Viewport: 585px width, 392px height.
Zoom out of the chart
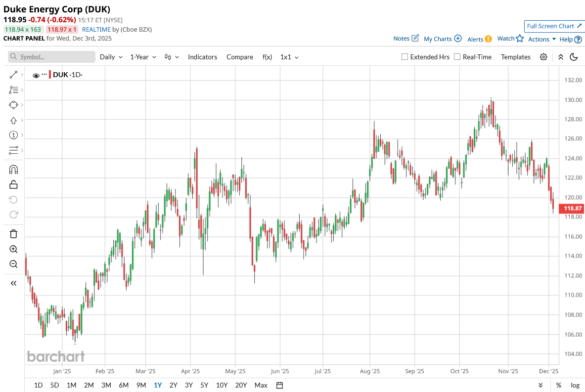click(13, 264)
